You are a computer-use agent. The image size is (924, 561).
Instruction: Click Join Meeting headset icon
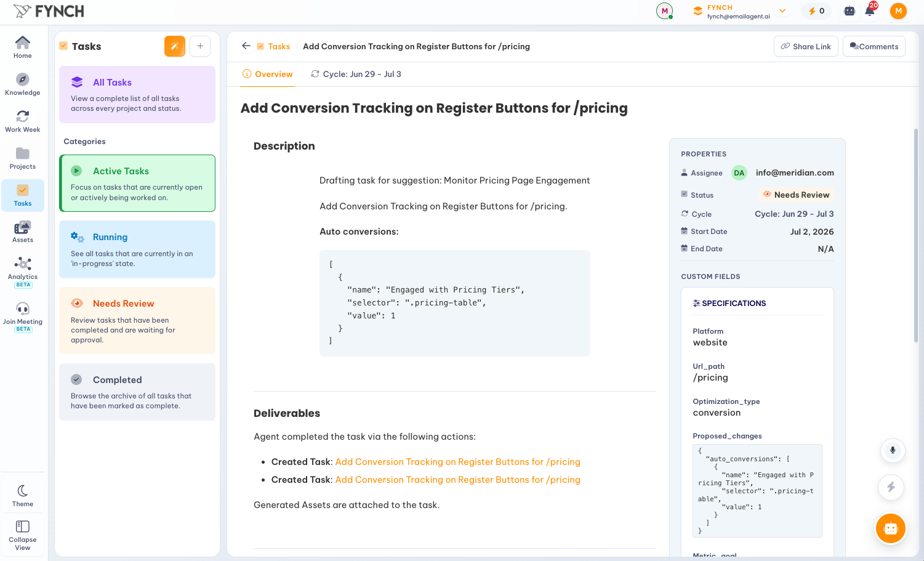[x=23, y=309]
